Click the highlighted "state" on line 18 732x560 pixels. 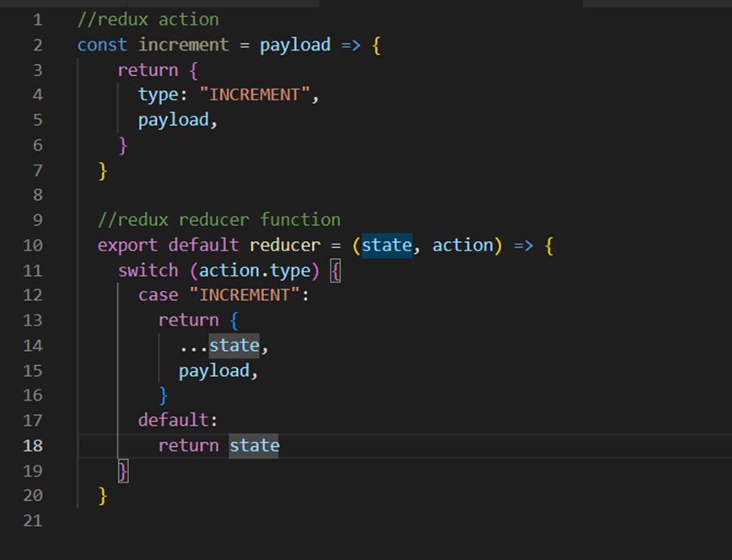coord(255,445)
